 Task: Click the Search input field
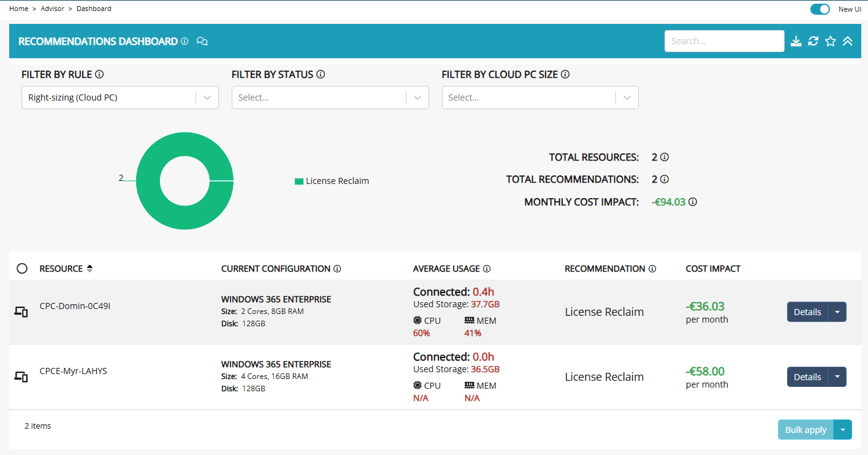[x=723, y=41]
